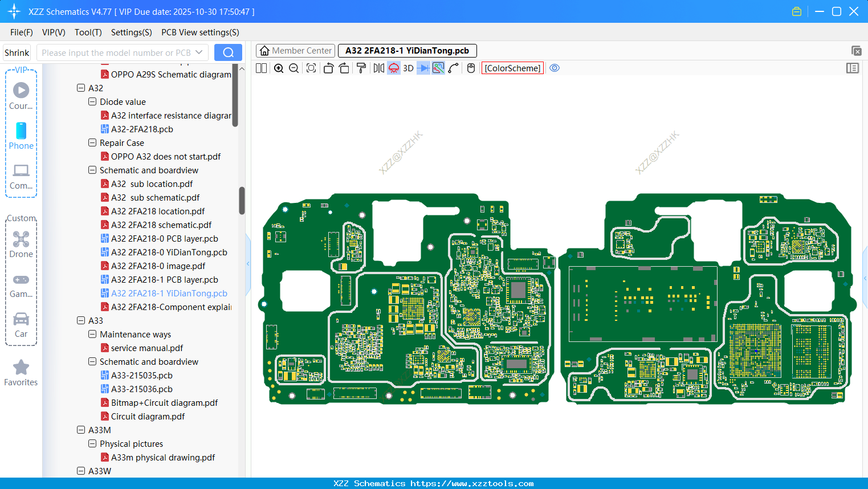Click the Shrink button
The image size is (868, 489).
coord(17,52)
